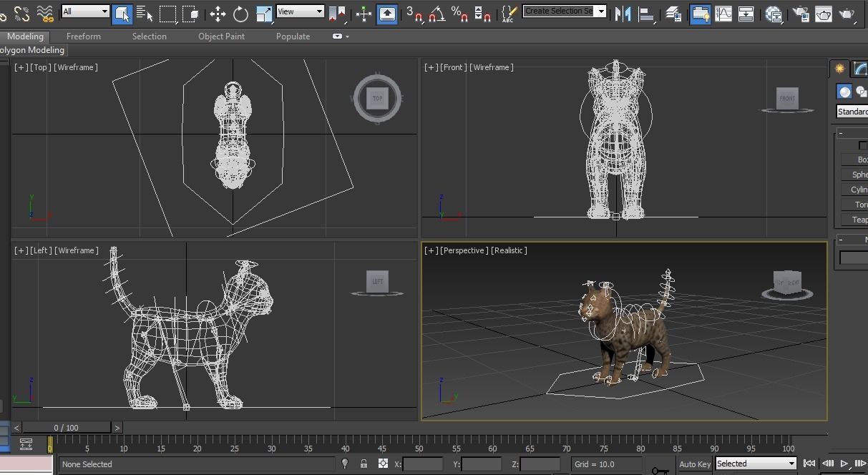Image resolution: width=868 pixels, height=475 pixels.
Task: Choose the Rectangular Selection Region tool
Action: click(167, 13)
